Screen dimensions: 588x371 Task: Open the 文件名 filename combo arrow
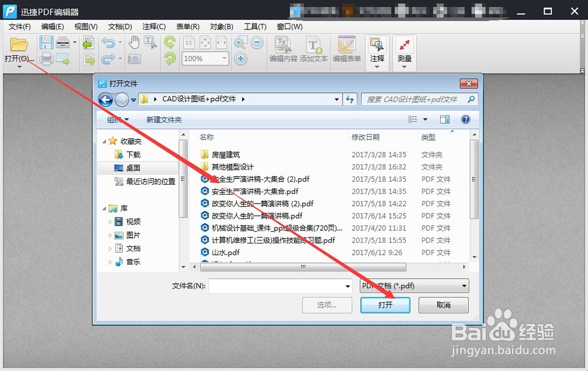tap(348, 286)
